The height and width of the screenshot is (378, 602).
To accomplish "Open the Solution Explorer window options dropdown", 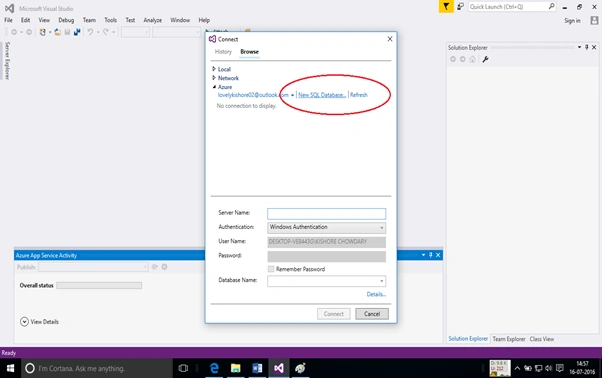I will pyautogui.click(x=579, y=47).
